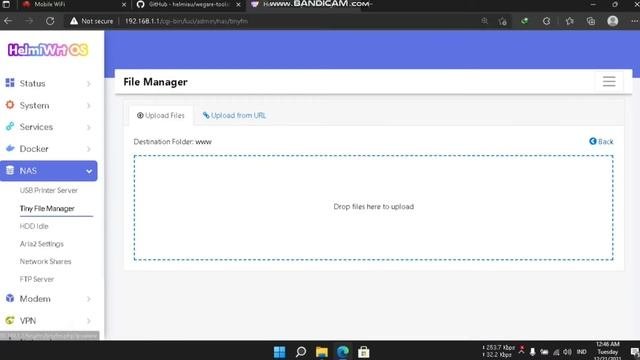Click the zoom magnifier in address bar
The image size is (640, 360).
(484, 21)
